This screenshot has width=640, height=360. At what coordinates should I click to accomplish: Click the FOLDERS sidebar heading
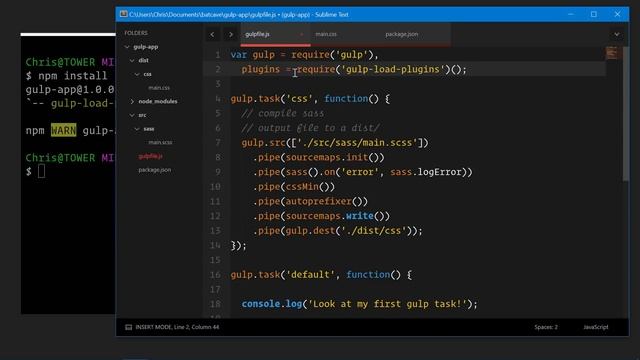[x=136, y=33]
